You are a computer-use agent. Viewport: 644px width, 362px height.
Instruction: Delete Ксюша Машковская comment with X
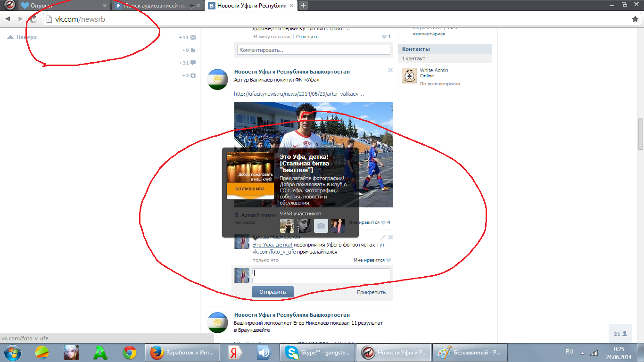click(x=390, y=237)
